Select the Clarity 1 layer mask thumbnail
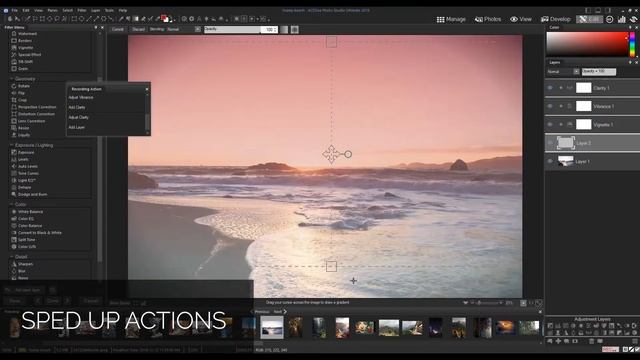Screen dimensions: 640x360 pos(583,88)
